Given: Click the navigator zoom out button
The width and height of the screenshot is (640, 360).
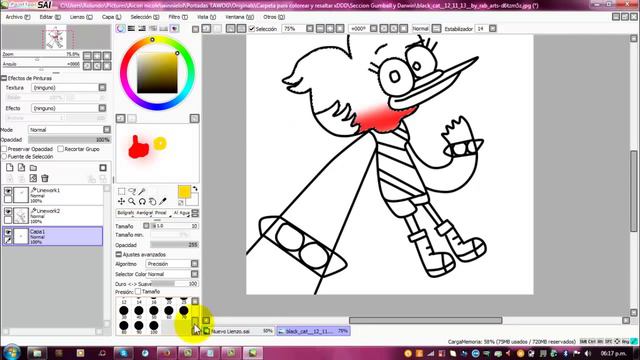Looking at the screenshot, I should pos(87,56).
